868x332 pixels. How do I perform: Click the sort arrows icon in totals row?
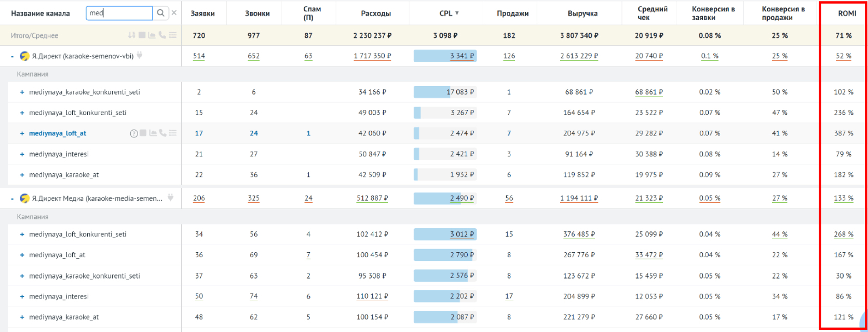tap(132, 35)
